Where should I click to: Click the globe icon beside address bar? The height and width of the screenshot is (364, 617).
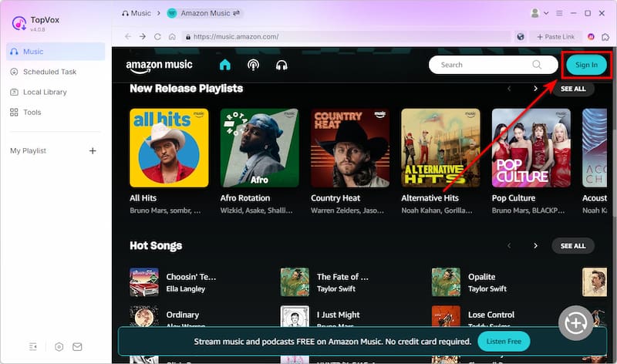pyautogui.click(x=521, y=36)
